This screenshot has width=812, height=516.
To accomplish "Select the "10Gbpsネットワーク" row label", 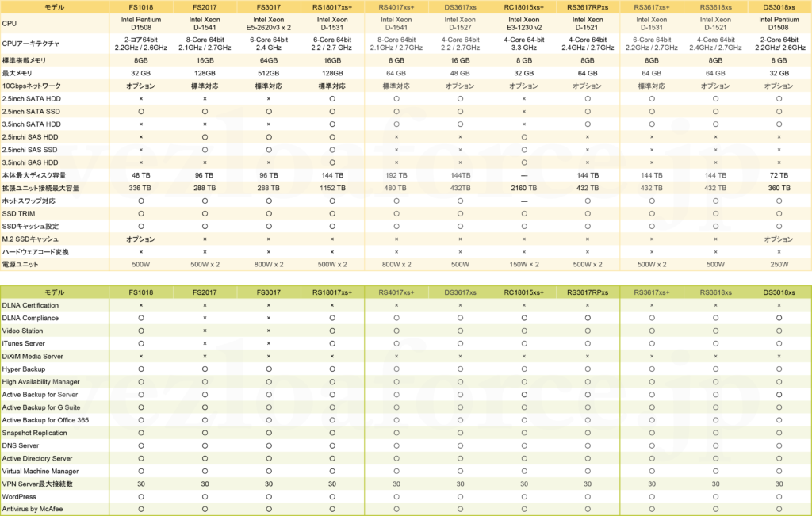I will click(x=32, y=86).
